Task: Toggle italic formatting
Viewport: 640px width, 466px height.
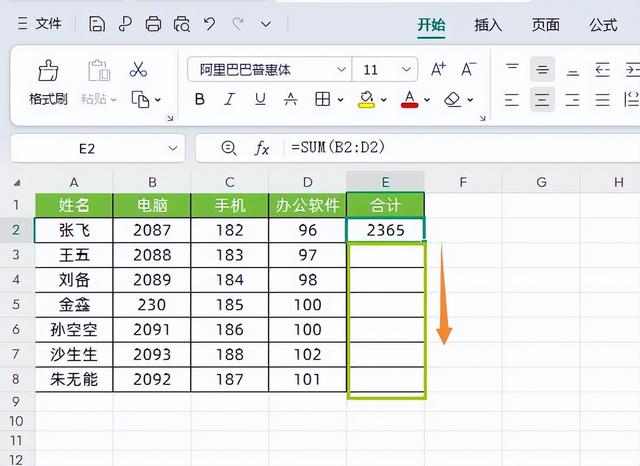Action: click(230, 99)
